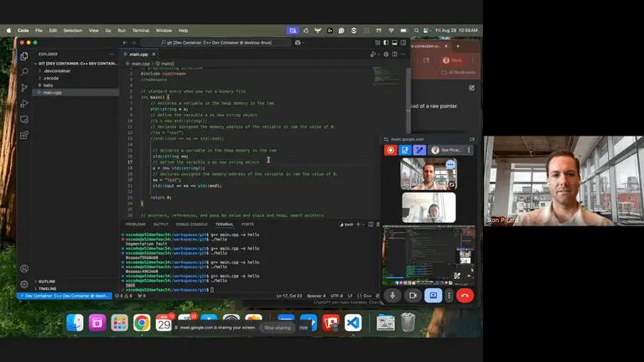Click Stop sharing in the screen share bar
This screenshot has width=644, height=362.
(278, 328)
